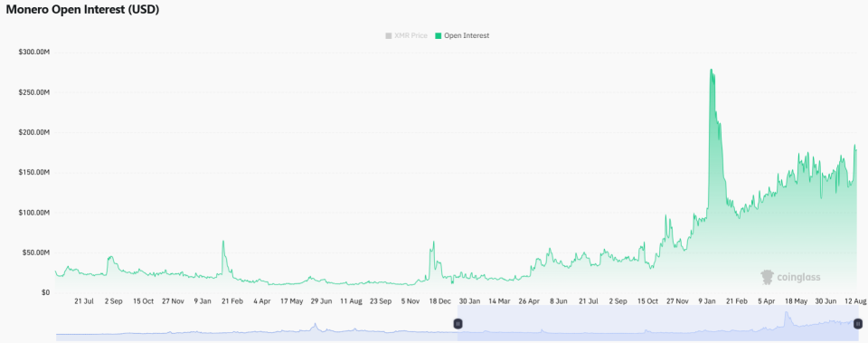868x343 pixels.
Task: Click the 12 Aug x-axis date label
Action: click(855, 301)
